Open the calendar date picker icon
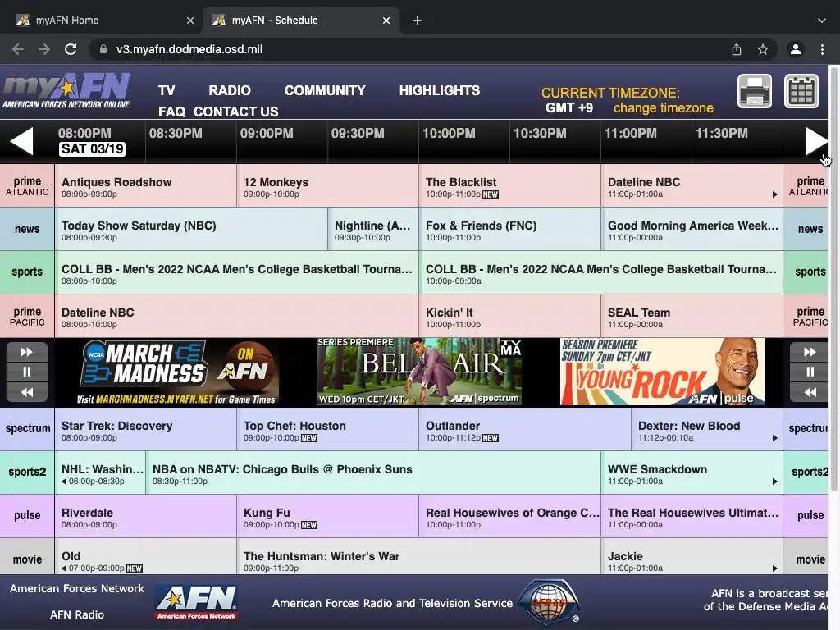 point(801,92)
